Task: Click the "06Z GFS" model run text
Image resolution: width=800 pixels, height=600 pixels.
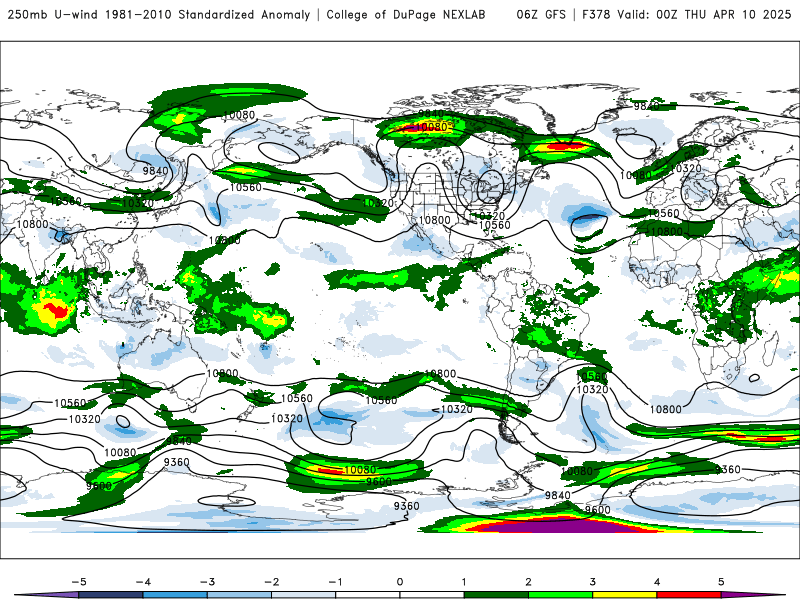Action: (541, 14)
